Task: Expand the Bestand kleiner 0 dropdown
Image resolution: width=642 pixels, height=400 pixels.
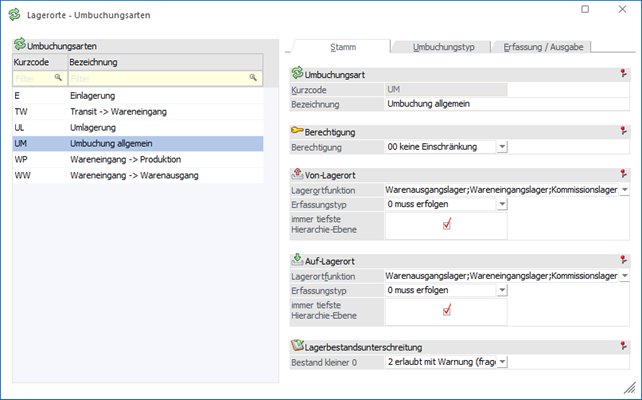Action: pyautogui.click(x=502, y=362)
